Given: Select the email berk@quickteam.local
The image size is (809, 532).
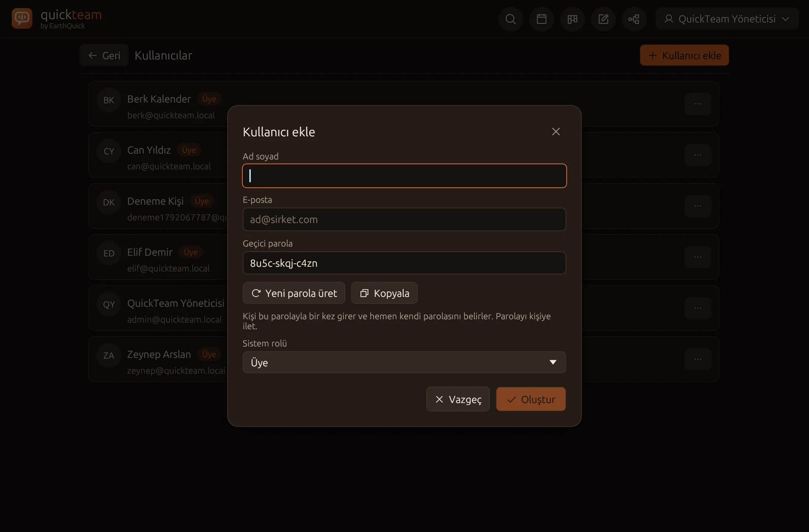Looking at the screenshot, I should (x=171, y=115).
